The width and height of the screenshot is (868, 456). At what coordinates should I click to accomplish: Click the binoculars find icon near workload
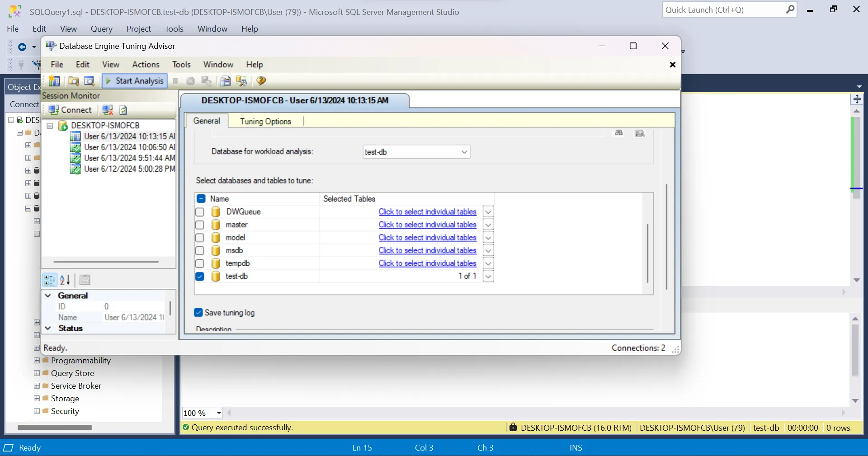[x=619, y=133]
